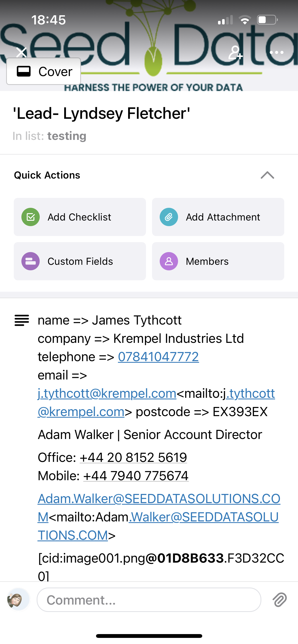Viewport: 298px width, 644px height.
Task: Dial office number +44 20 8152 5619
Action: click(133, 457)
